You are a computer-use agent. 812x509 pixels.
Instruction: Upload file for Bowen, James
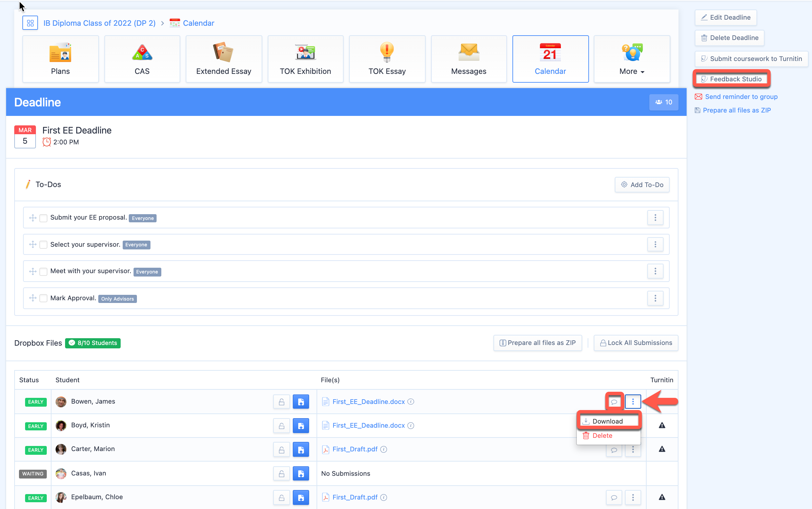(x=301, y=402)
